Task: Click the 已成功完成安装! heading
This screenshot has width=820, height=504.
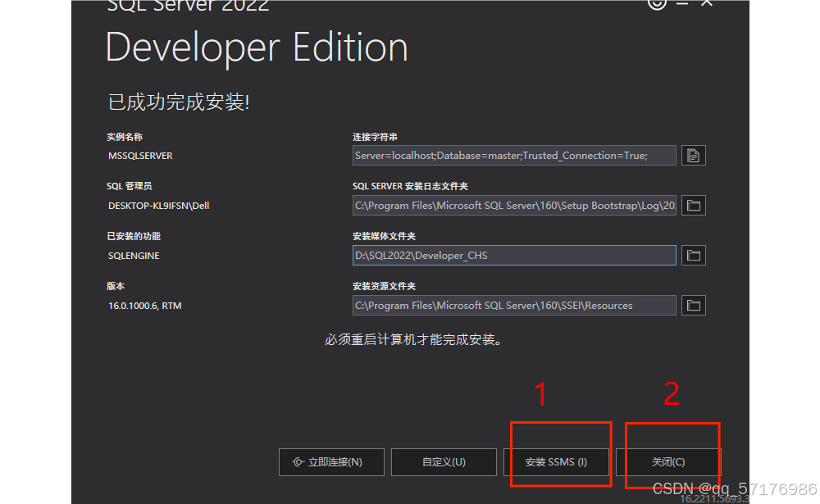Action: (178, 102)
